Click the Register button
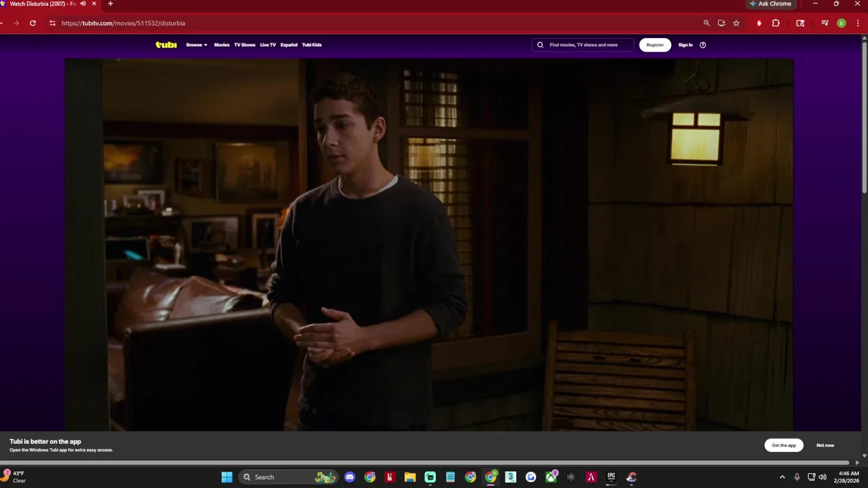This screenshot has width=868, height=488. click(x=655, y=45)
